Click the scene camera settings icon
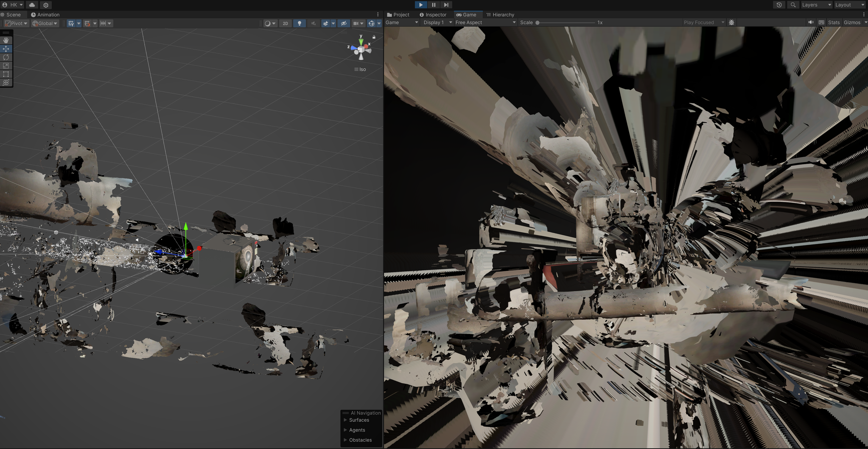The width and height of the screenshot is (868, 449). (x=356, y=23)
